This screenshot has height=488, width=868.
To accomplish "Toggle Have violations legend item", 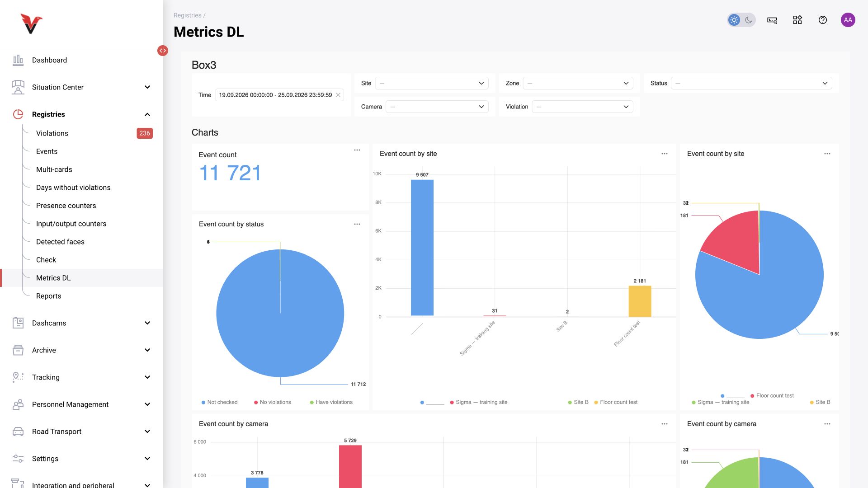I will [331, 402].
